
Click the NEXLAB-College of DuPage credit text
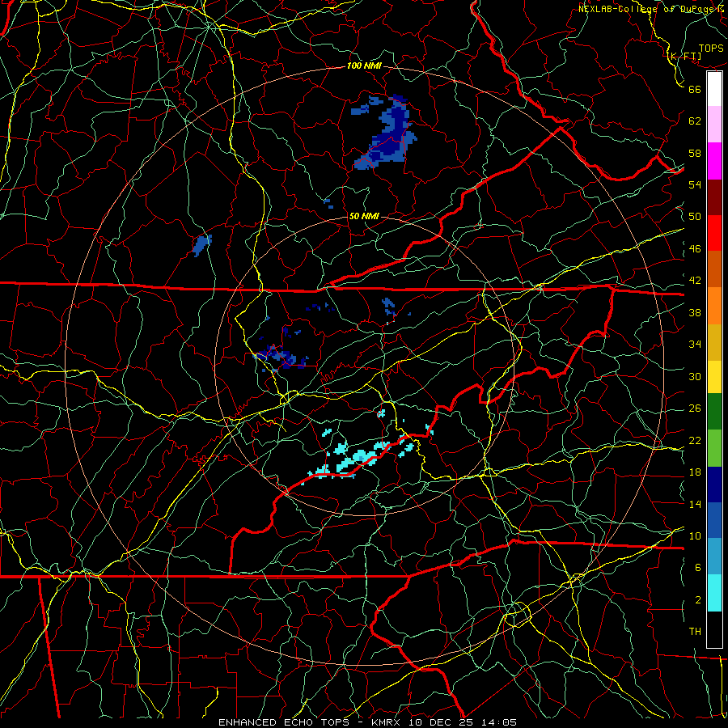point(651,9)
